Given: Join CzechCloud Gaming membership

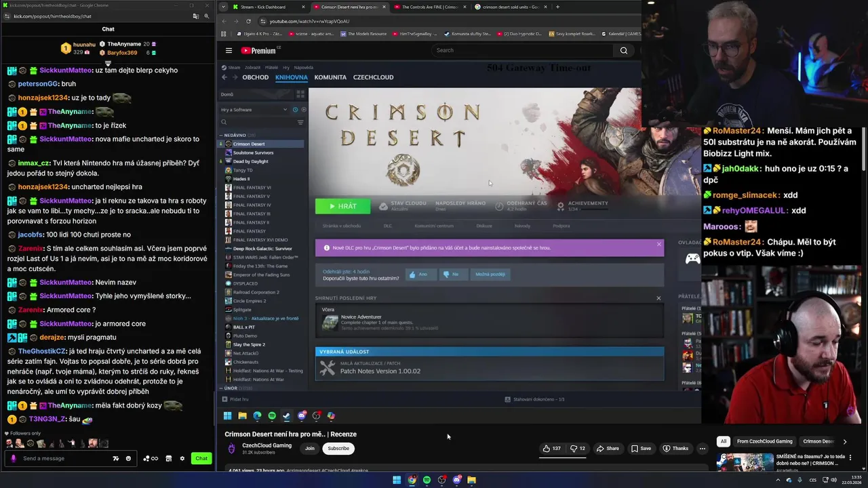Looking at the screenshot, I should [x=310, y=448].
